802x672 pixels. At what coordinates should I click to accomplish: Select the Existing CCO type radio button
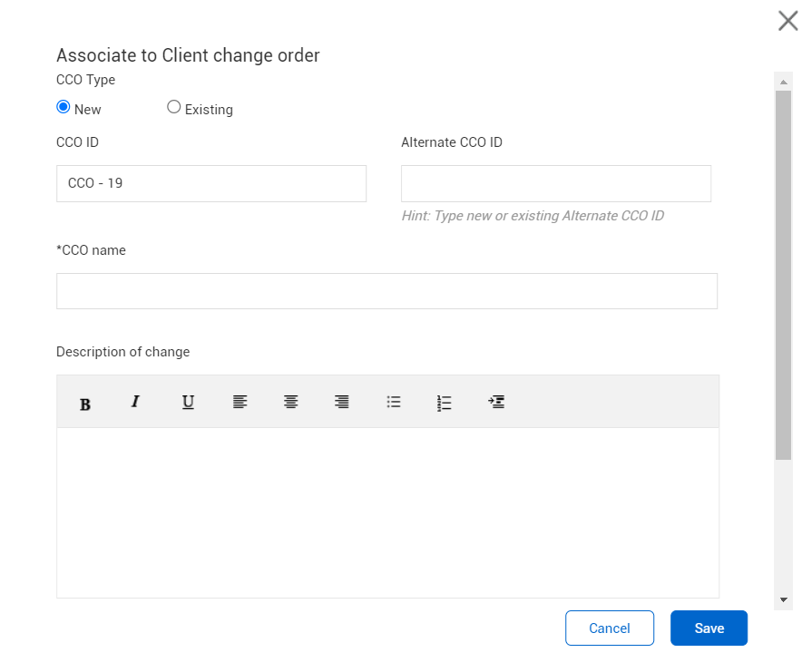pyautogui.click(x=174, y=107)
